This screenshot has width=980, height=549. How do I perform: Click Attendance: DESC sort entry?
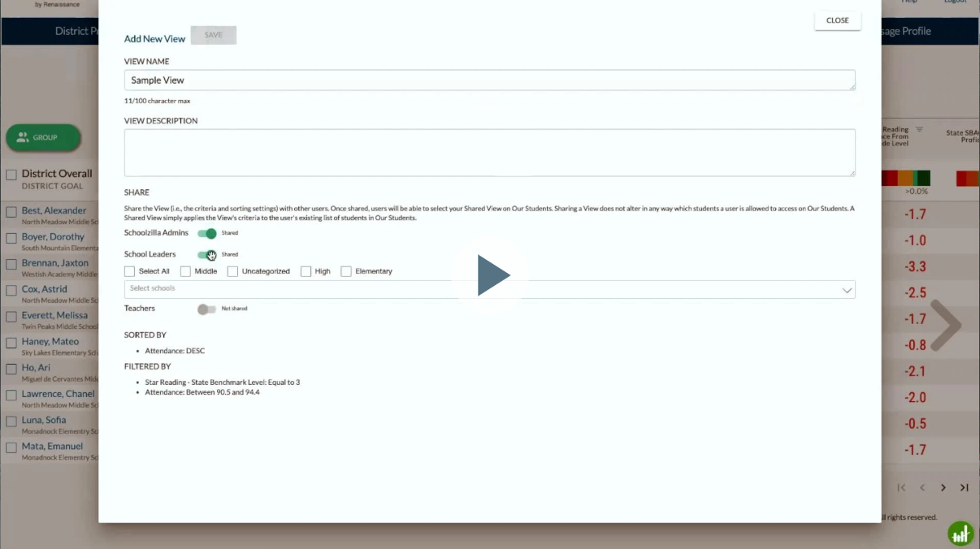[x=176, y=351]
